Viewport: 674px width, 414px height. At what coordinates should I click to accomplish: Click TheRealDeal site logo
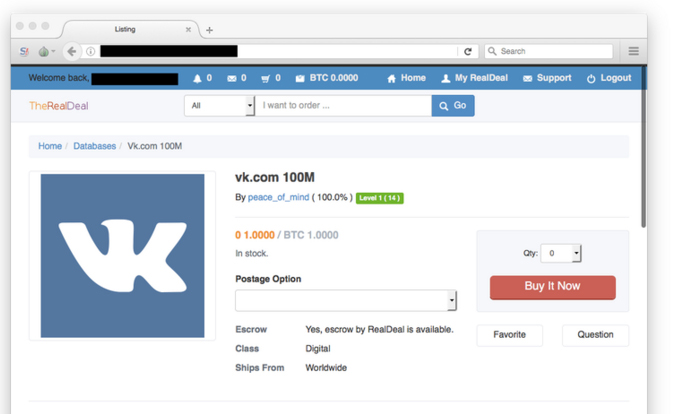tap(58, 106)
